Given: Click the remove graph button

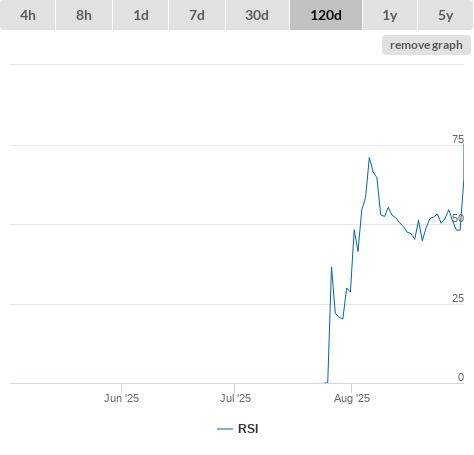Looking at the screenshot, I should click(x=426, y=45).
